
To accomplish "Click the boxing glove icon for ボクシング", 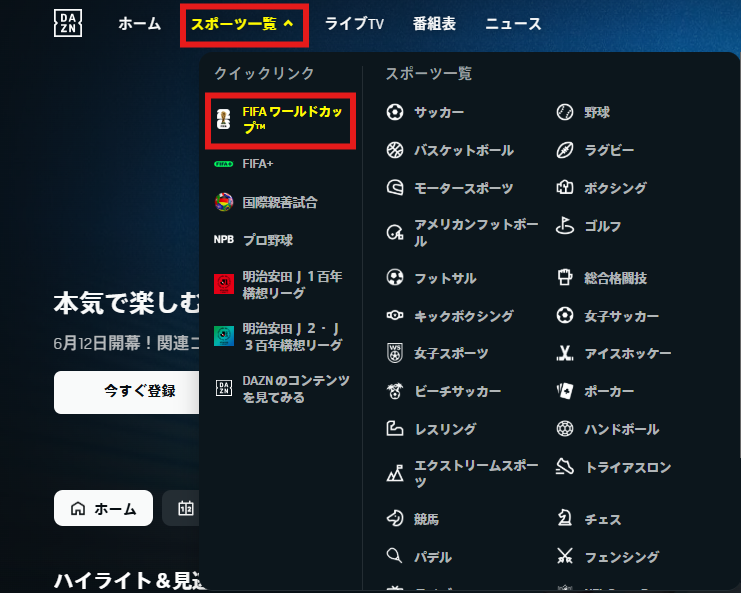I will (x=565, y=188).
